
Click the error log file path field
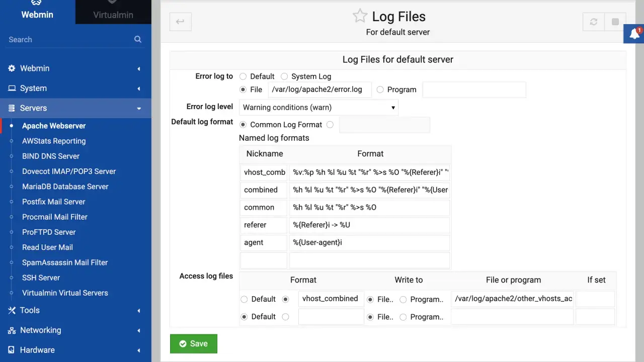(320, 89)
